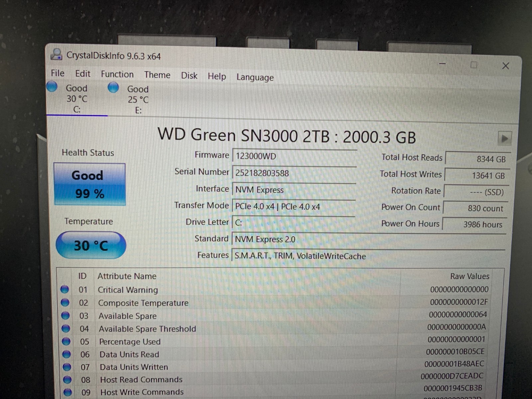This screenshot has height=399, width=532.
Task: Click raw value 00000001B48AEC
Action: pos(454,364)
